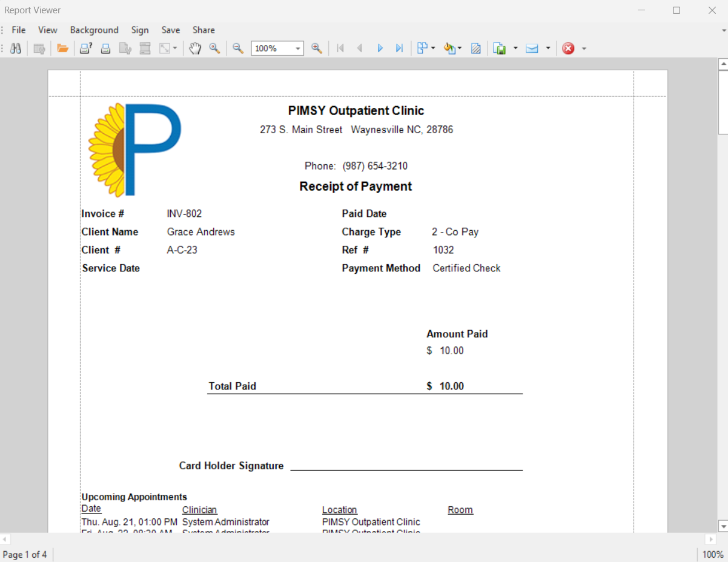
Task: Click the Zoom Out icon
Action: pyautogui.click(x=237, y=48)
